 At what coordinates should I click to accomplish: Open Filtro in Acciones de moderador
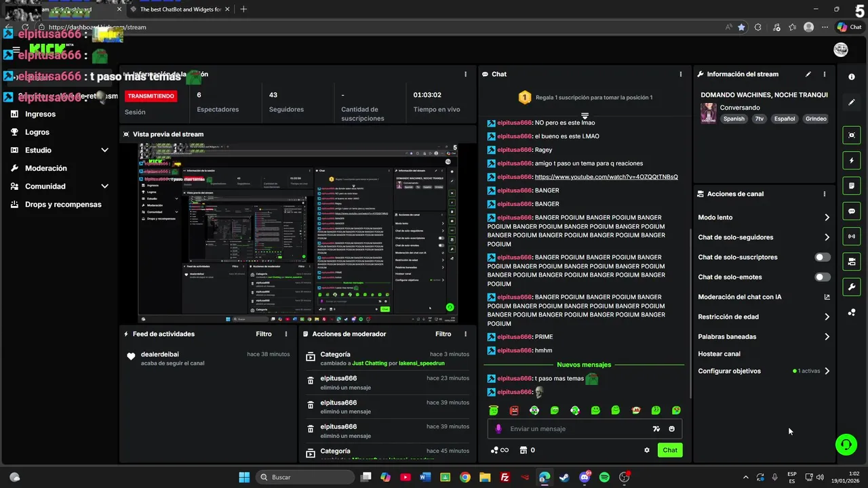[x=443, y=334]
